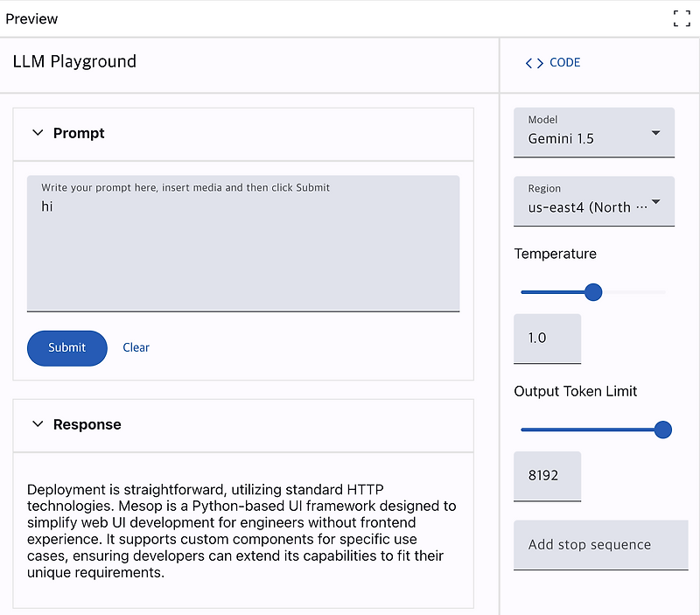
Task: Click the LLM Playground title
Action: click(x=75, y=62)
